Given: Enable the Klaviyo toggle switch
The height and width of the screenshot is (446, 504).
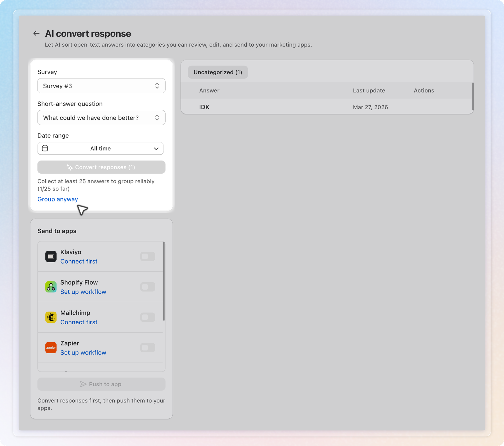Looking at the screenshot, I should click(x=148, y=257).
